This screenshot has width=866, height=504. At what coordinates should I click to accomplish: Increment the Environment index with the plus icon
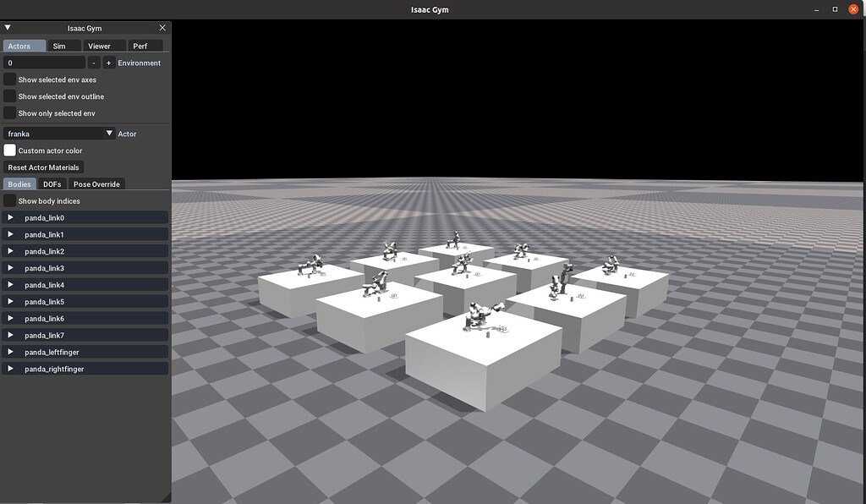[108, 62]
